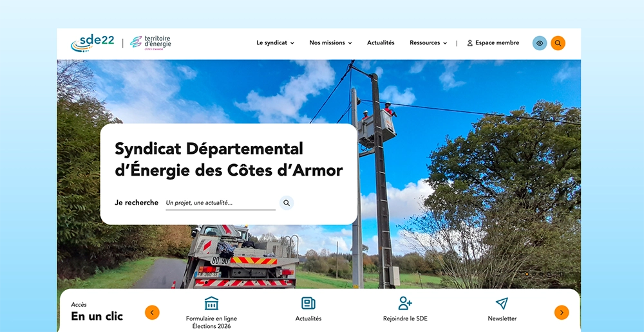This screenshot has width=644, height=332.
Task: Go to previous quick access items
Action: click(x=152, y=313)
